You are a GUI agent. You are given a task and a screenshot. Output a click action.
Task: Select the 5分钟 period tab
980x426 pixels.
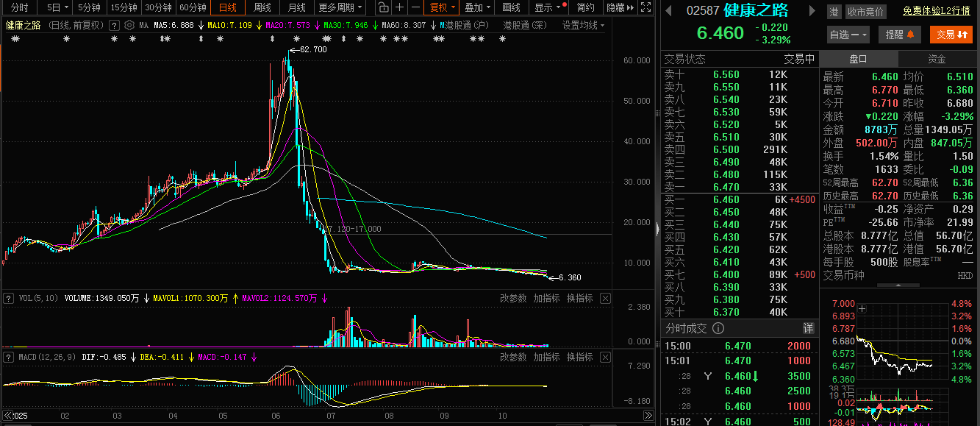[x=88, y=7]
